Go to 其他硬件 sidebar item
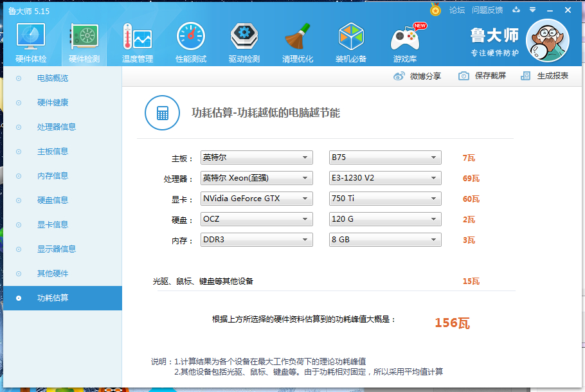 click(x=63, y=274)
